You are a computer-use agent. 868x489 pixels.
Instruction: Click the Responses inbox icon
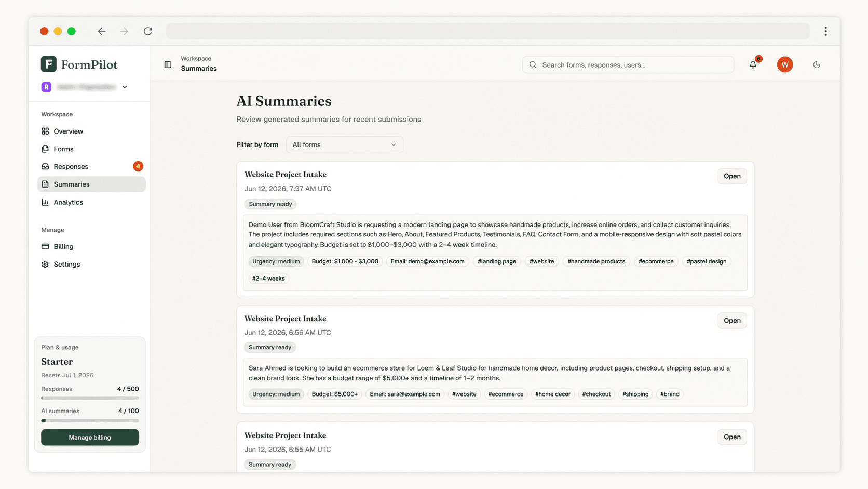click(45, 167)
